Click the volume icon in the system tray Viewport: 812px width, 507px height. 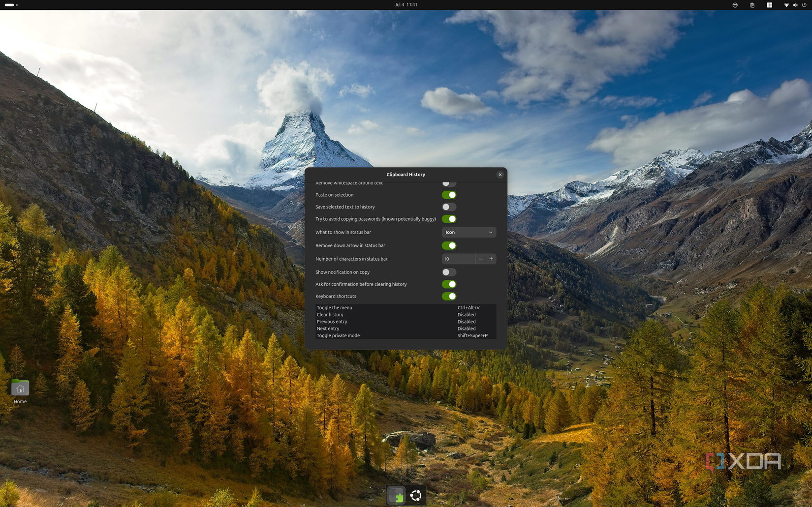coord(795,5)
